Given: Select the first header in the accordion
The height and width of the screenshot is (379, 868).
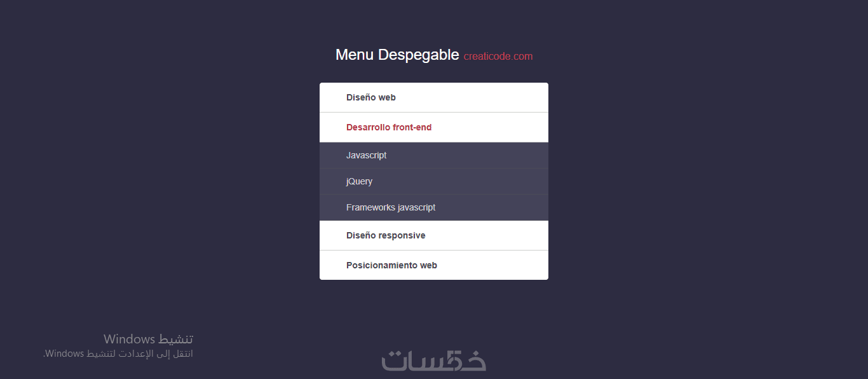Looking at the screenshot, I should [371, 97].
